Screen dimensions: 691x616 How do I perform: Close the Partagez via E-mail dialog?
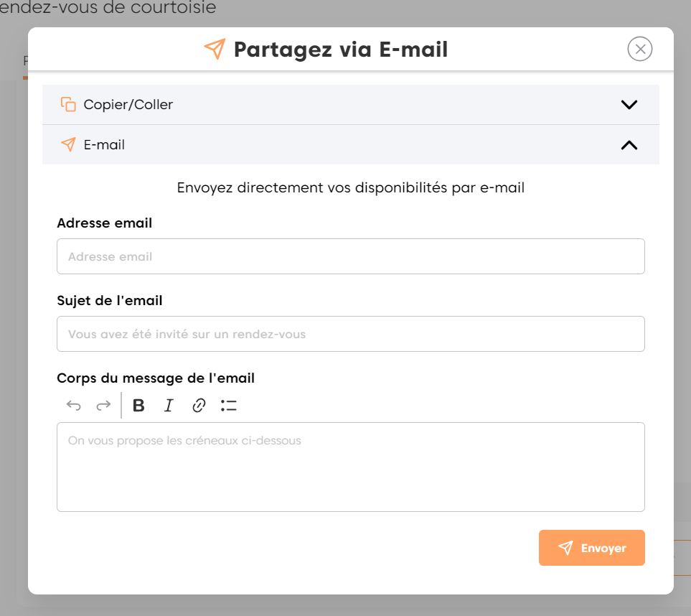(x=639, y=49)
